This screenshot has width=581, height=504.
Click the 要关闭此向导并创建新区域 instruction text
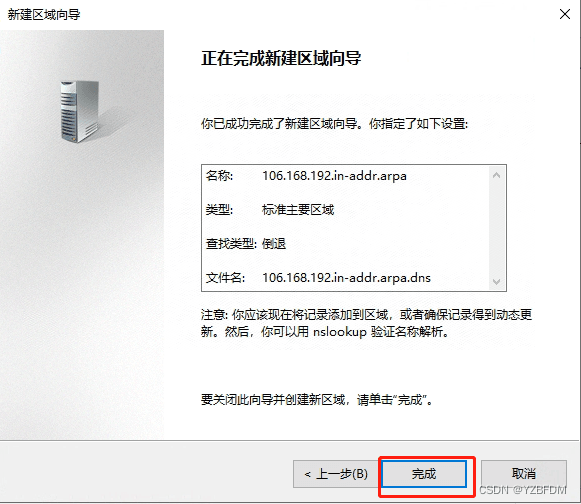[x=317, y=400]
